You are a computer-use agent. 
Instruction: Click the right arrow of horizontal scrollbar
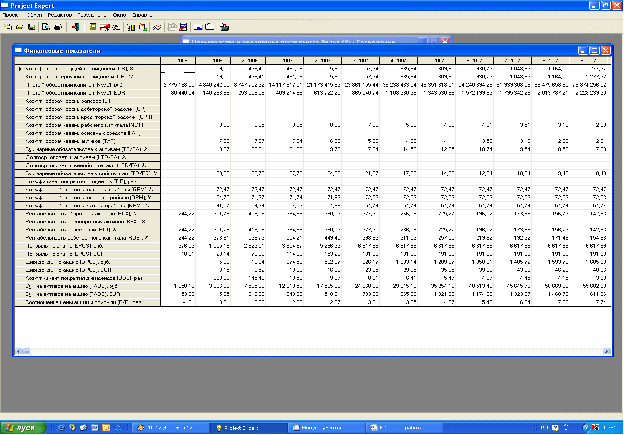(x=606, y=351)
